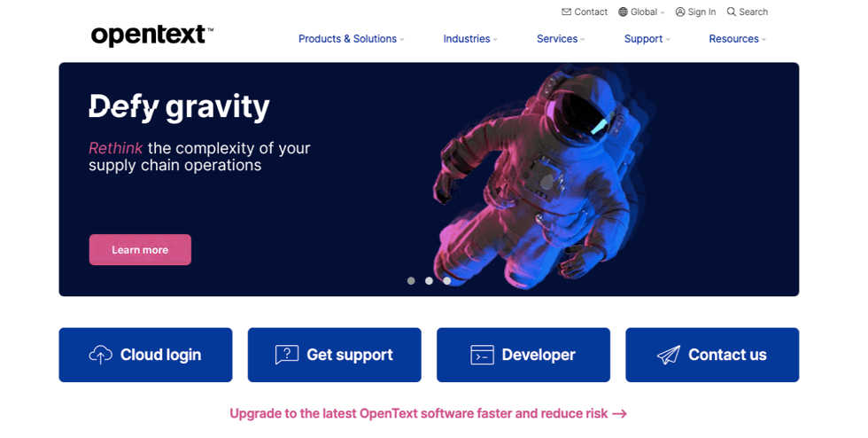Expand the Support dropdown arrow

(x=668, y=40)
